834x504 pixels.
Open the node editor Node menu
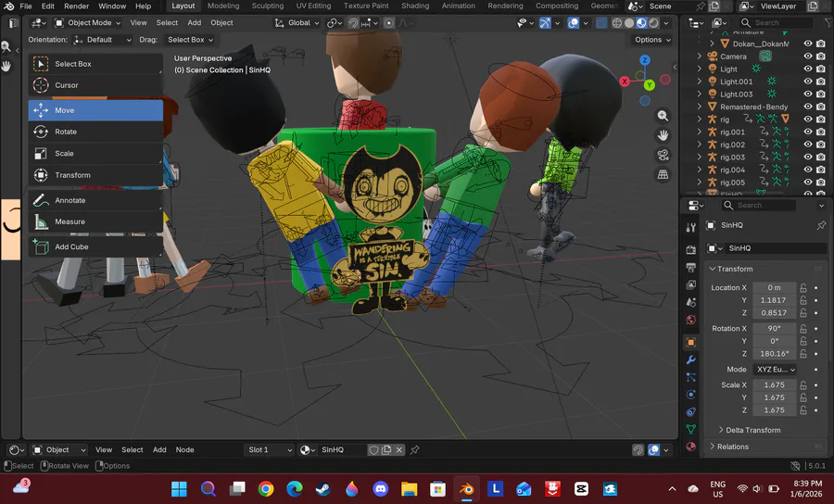pyautogui.click(x=184, y=449)
